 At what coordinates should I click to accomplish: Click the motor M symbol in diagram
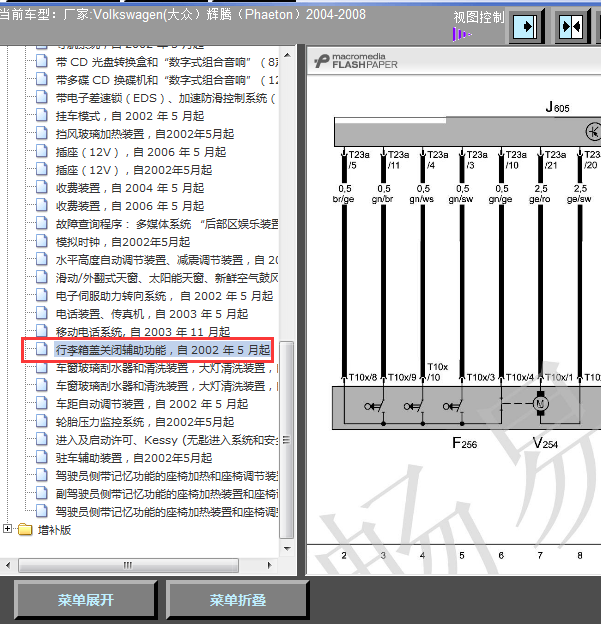[541, 404]
